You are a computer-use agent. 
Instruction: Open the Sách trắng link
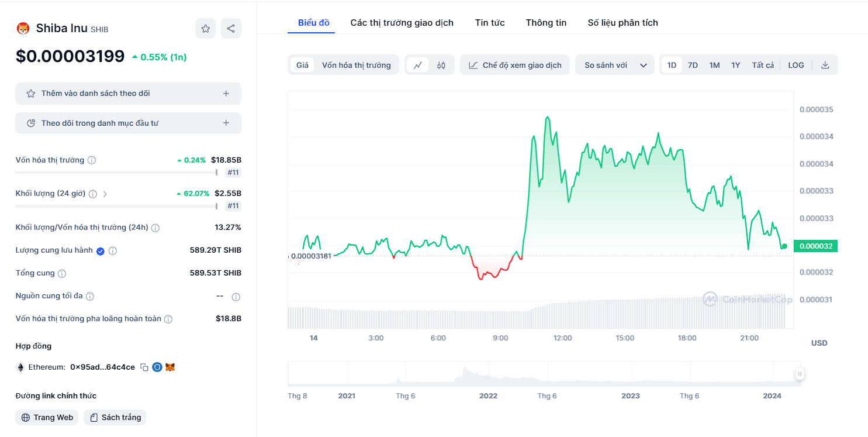[115, 417]
